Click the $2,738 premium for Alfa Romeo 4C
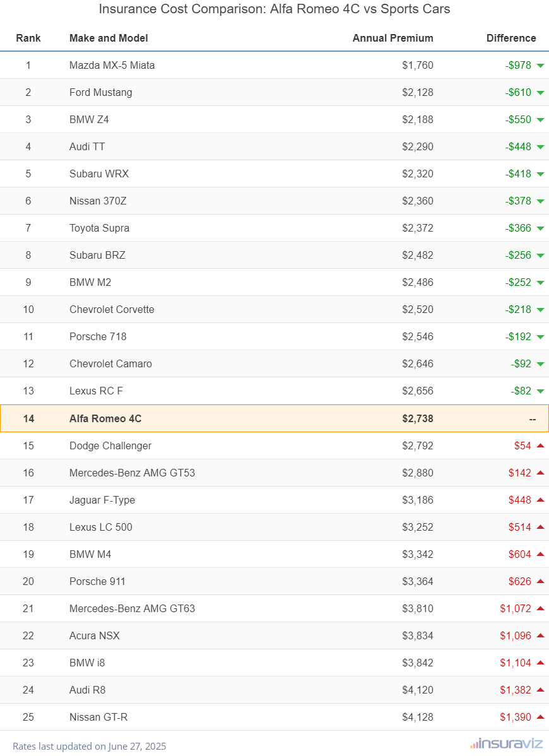Image resolution: width=549 pixels, height=756 pixels. [x=418, y=418]
